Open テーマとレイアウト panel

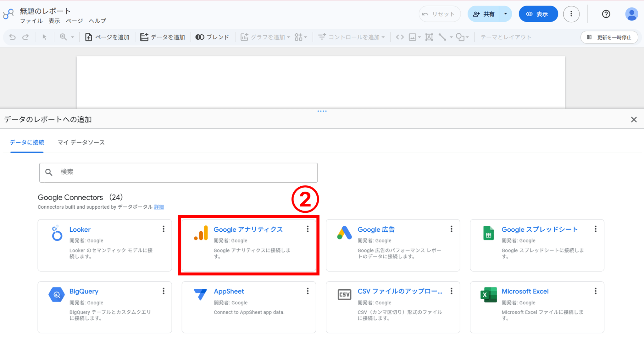(x=506, y=37)
